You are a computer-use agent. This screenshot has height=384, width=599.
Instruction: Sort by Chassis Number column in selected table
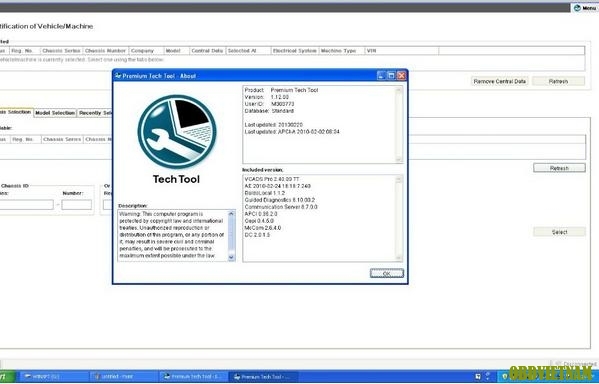tap(105, 50)
